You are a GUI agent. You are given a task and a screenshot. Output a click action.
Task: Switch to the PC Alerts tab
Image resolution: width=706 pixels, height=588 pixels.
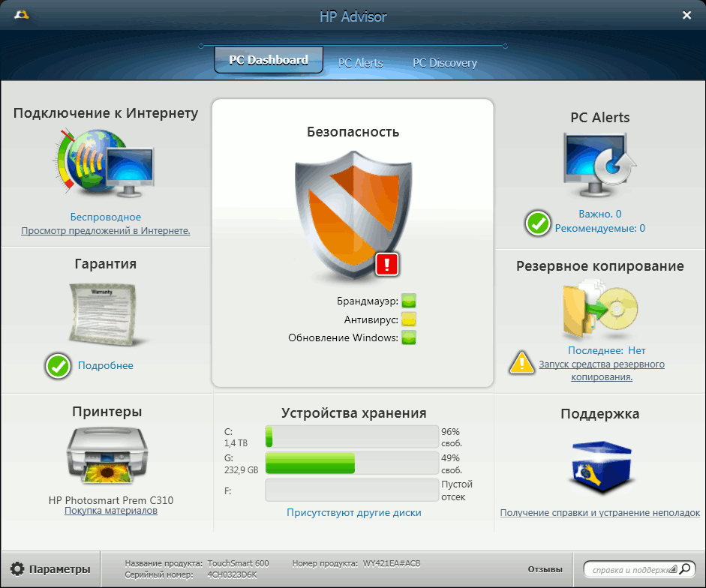click(x=361, y=63)
